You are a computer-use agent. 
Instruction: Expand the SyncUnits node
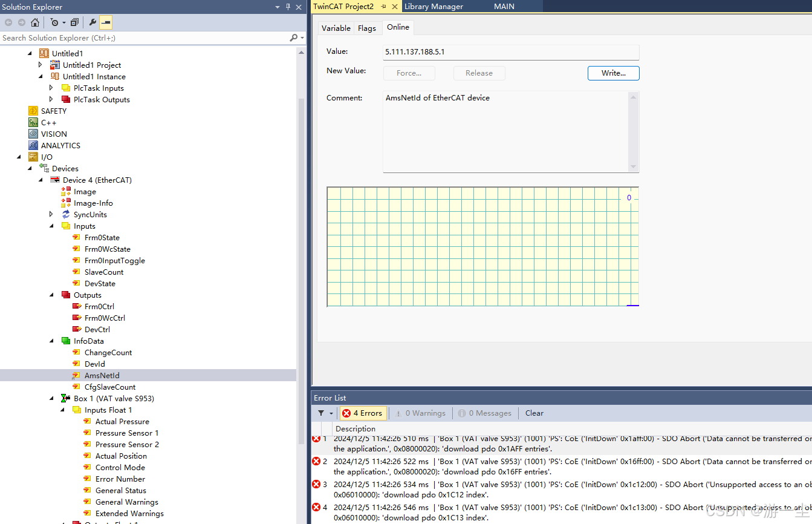(x=51, y=214)
